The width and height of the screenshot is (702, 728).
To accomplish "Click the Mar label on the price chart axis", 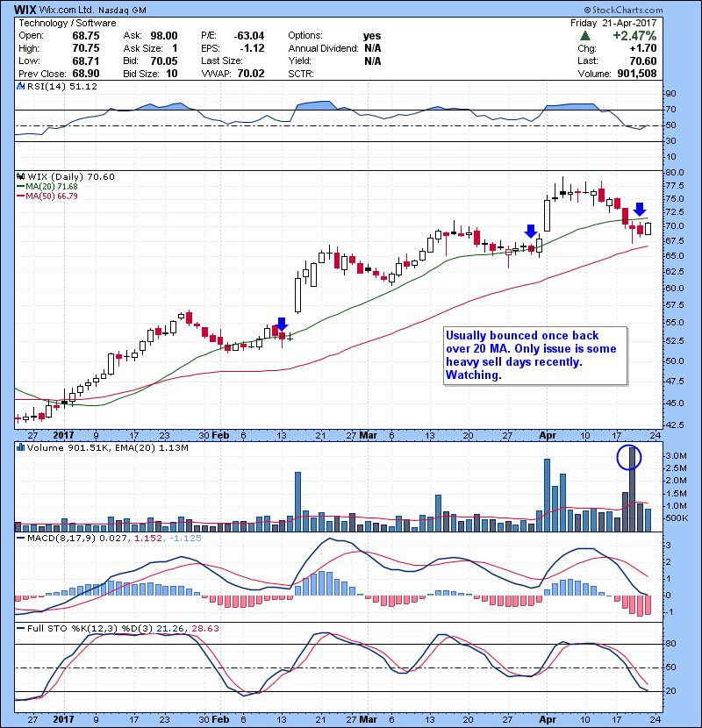I will coord(369,436).
